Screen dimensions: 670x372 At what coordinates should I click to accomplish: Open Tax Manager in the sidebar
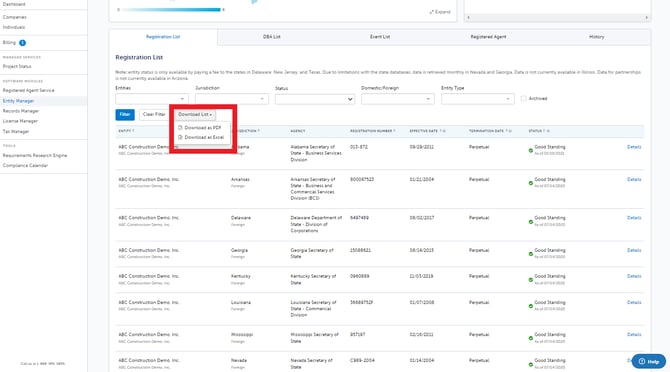[x=16, y=132]
